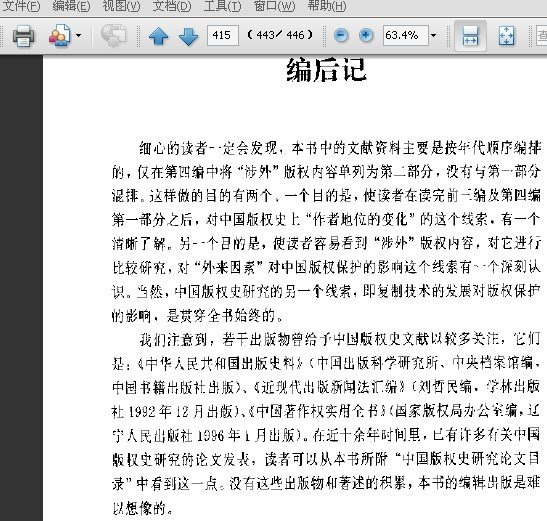The height and width of the screenshot is (521, 547).
Task: Click the page number field showing 415
Action: pyautogui.click(x=223, y=35)
